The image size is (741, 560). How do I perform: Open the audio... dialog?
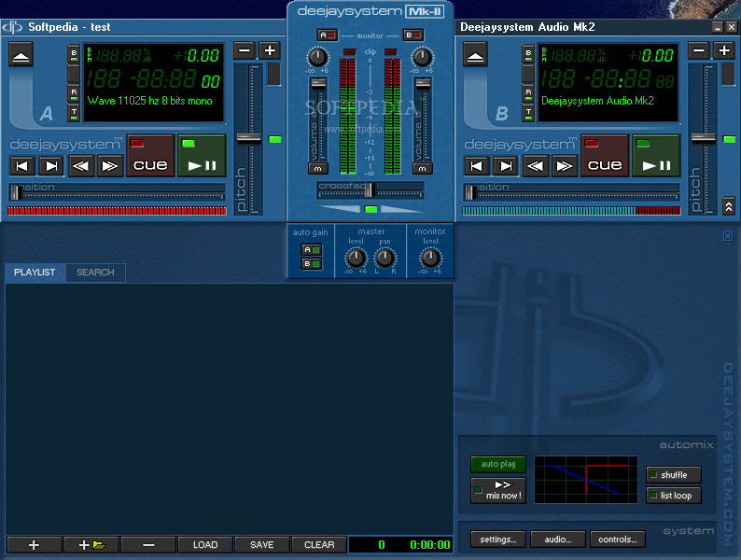pos(558,539)
